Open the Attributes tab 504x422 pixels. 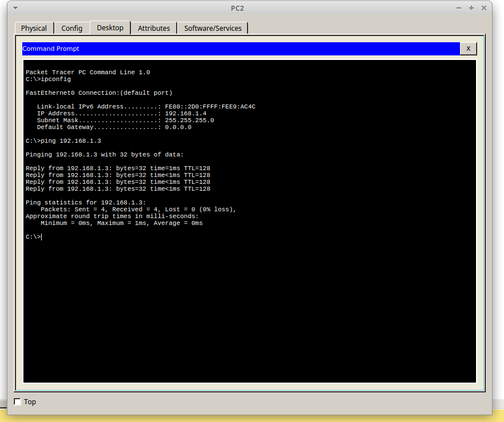pyautogui.click(x=154, y=28)
